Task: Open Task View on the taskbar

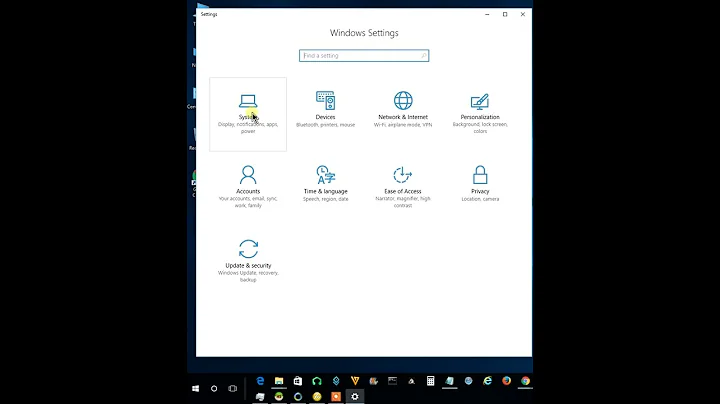Action: click(233, 388)
